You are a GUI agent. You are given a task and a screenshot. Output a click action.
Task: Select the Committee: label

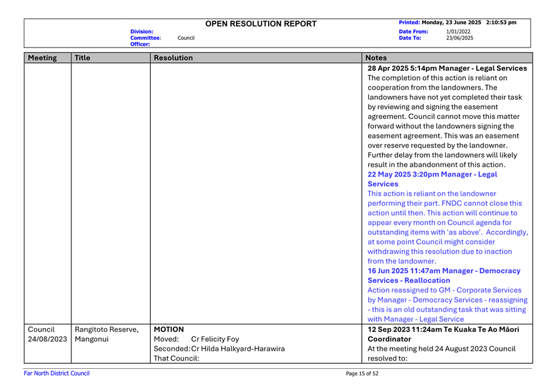[x=146, y=38]
